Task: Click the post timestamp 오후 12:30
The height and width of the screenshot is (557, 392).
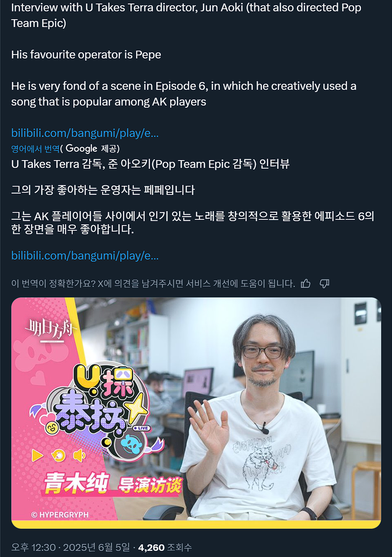Action: point(33,547)
